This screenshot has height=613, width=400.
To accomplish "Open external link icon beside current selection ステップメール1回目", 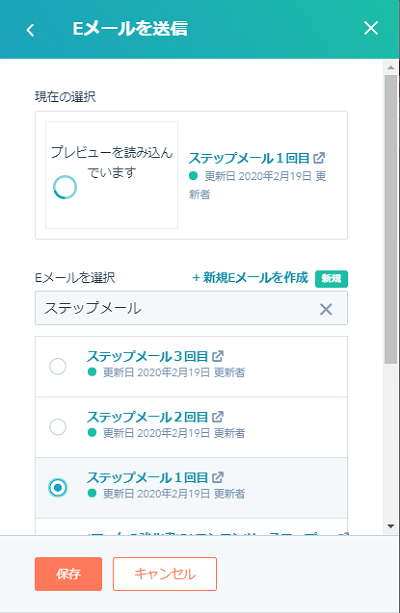I will tap(319, 158).
